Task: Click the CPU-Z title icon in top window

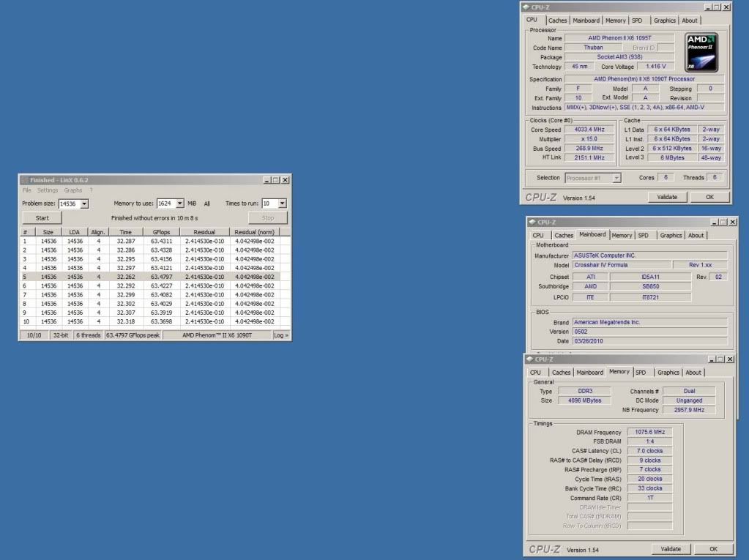Action: pos(526,7)
